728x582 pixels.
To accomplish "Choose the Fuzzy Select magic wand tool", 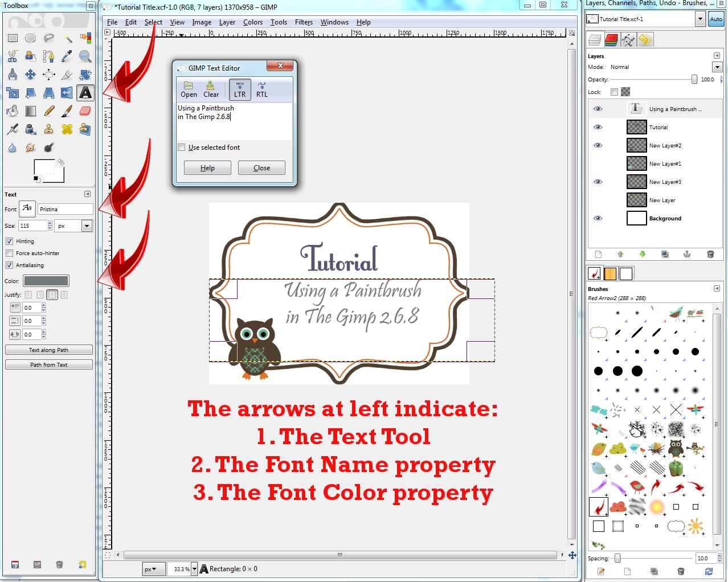I will (67, 38).
